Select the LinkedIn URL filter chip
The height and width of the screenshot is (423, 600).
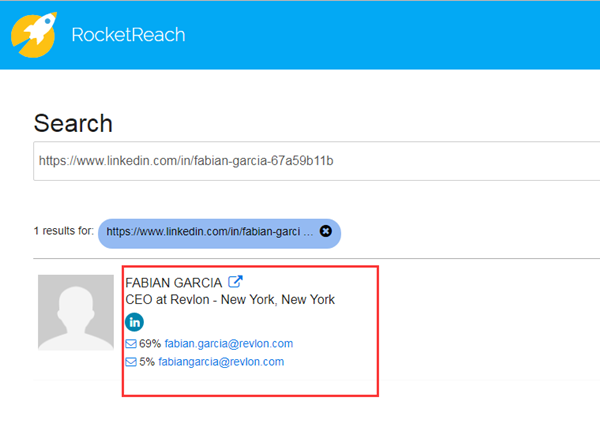pyautogui.click(x=210, y=231)
